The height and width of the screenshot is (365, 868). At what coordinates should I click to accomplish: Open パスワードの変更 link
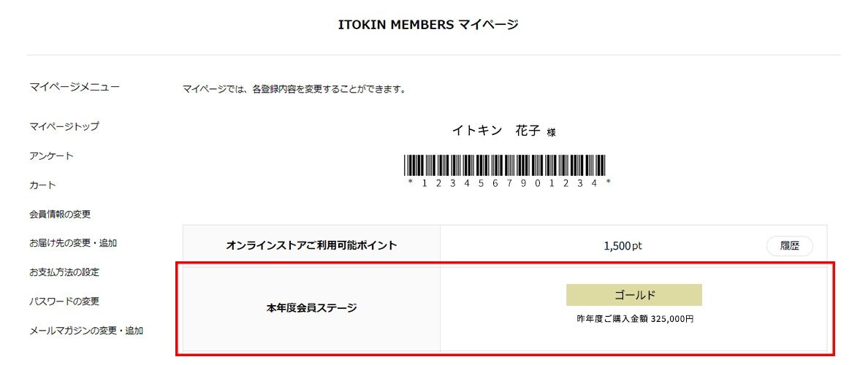[64, 301]
